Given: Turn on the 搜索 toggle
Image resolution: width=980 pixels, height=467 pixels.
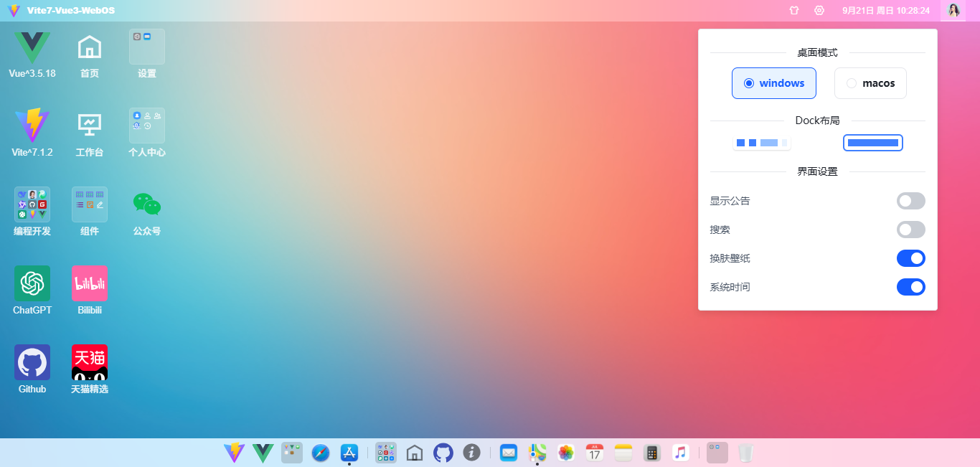Looking at the screenshot, I should click(910, 230).
